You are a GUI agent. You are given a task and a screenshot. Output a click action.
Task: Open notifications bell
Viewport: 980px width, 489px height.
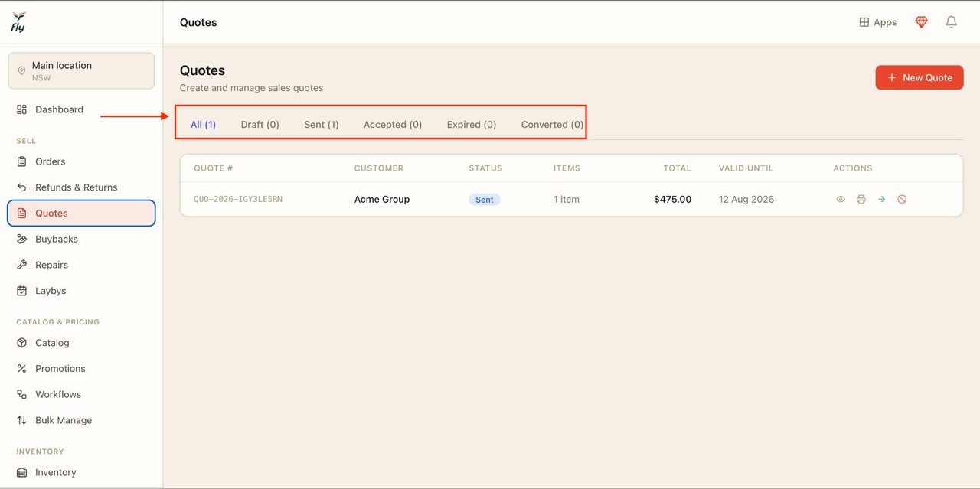click(951, 22)
